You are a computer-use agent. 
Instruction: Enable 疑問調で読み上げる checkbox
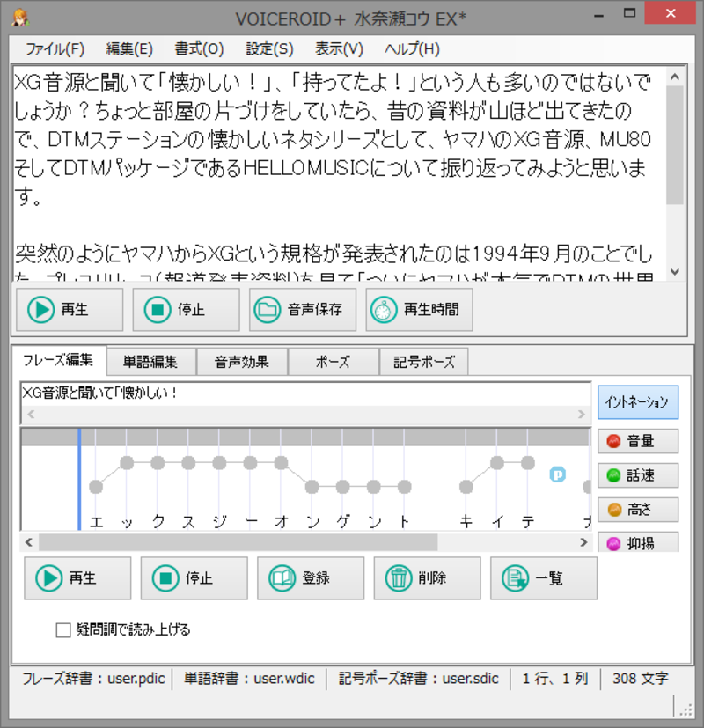(x=62, y=630)
